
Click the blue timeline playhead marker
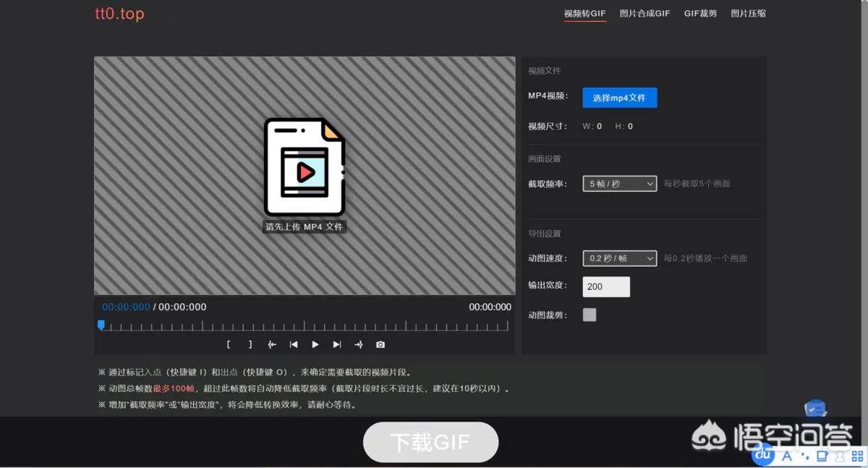(101, 326)
